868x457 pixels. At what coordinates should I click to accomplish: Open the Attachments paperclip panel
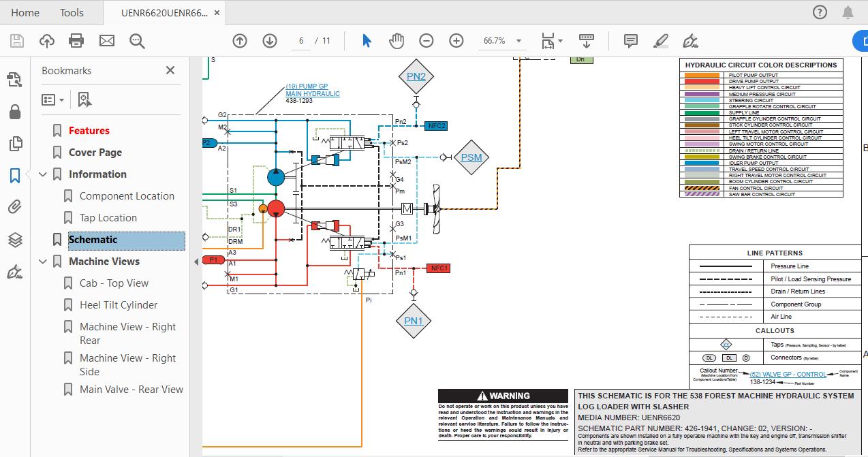pos(14,208)
